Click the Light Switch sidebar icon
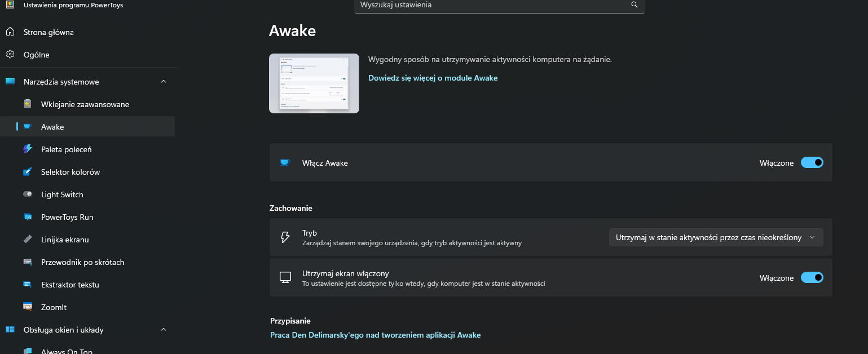The width and height of the screenshot is (868, 354). 28,194
